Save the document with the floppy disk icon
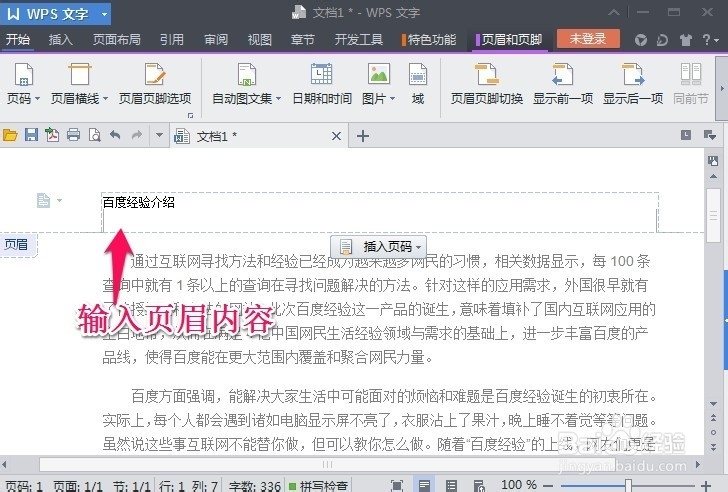Viewport: 728px width, 492px height. (31, 135)
